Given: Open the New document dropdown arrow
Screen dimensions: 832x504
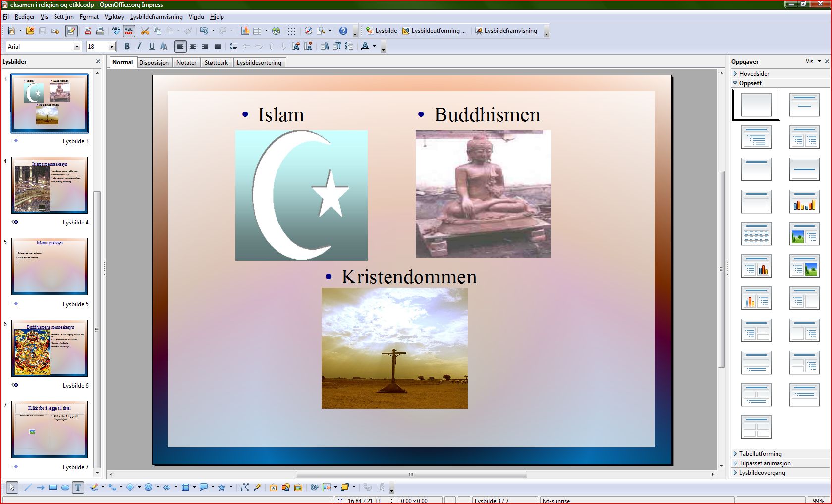Looking at the screenshot, I should coord(20,31).
